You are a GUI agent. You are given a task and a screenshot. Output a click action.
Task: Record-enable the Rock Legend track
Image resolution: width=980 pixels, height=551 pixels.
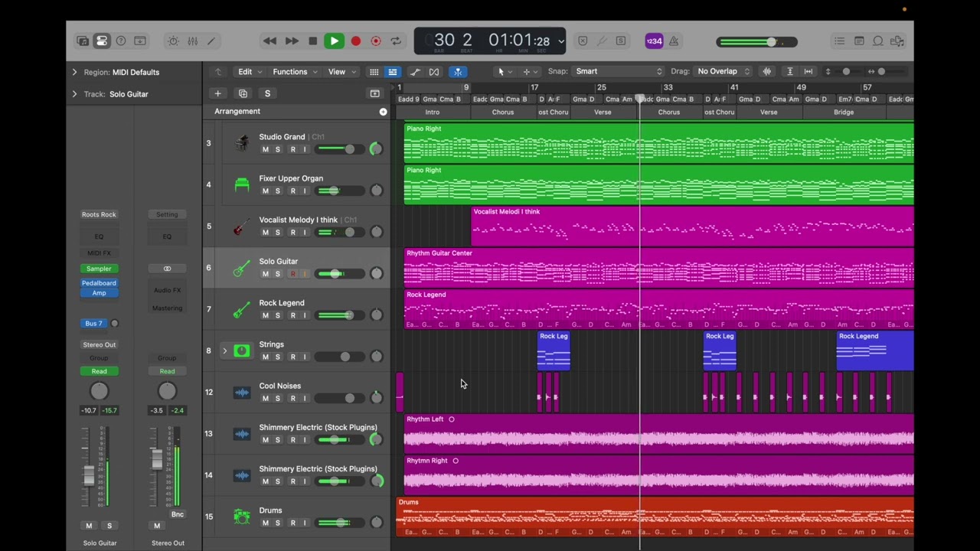point(292,315)
